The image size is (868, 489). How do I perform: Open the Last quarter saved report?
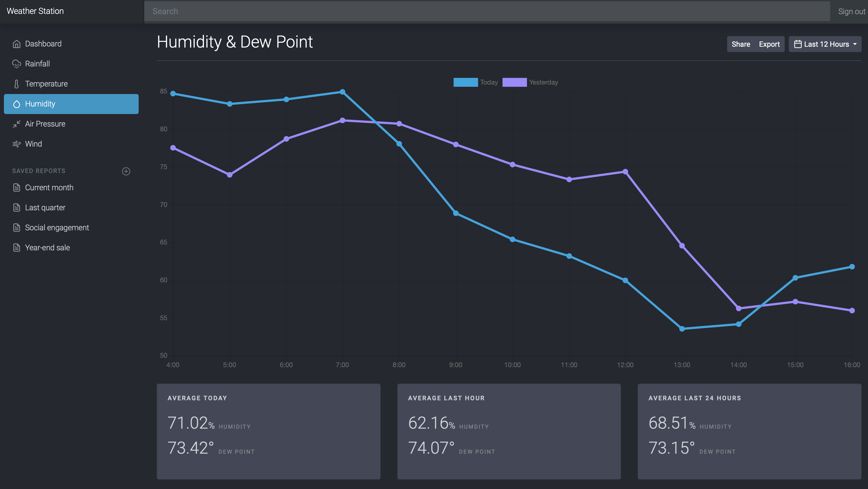coord(45,208)
